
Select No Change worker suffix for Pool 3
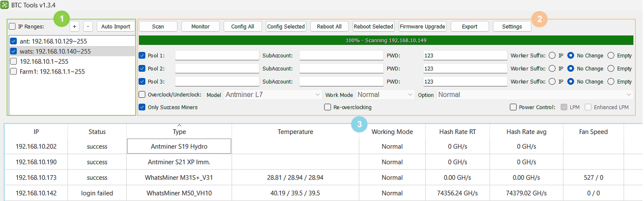click(571, 81)
